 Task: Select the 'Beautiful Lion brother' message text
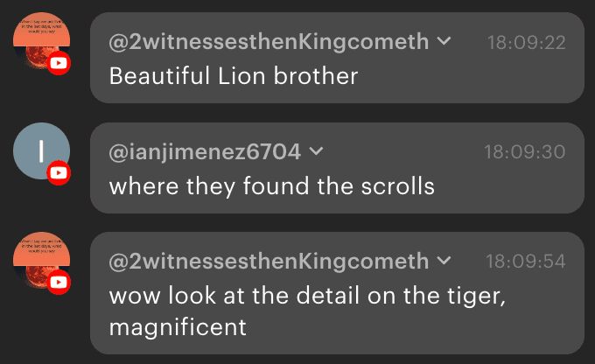(234, 76)
